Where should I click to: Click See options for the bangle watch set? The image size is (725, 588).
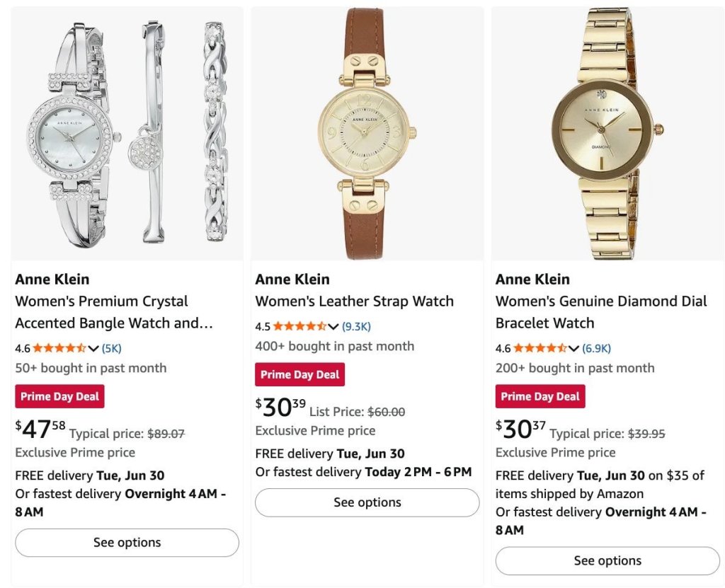click(x=127, y=543)
